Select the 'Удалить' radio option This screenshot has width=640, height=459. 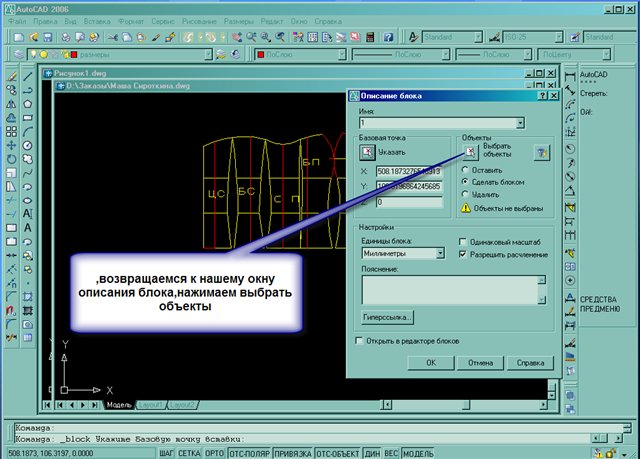(465, 194)
